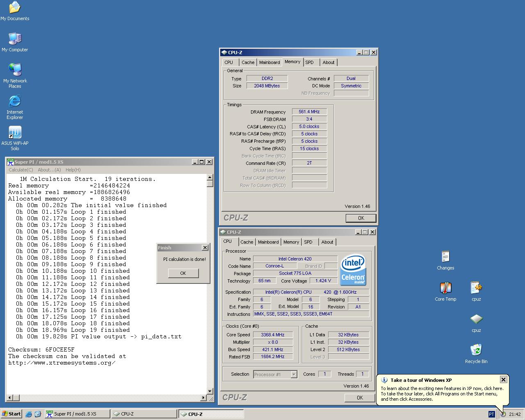Launch Core Temp desktop icon
This screenshot has width=525, height=420.
tap(445, 291)
